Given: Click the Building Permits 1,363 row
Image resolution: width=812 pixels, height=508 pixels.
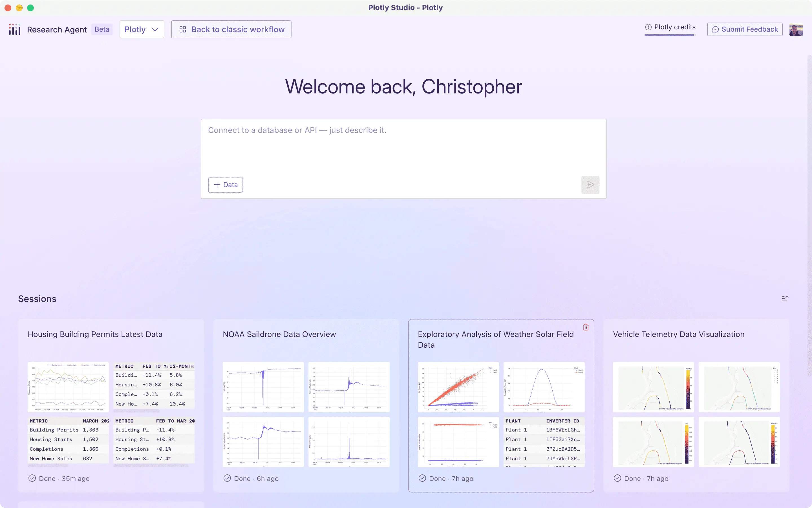Looking at the screenshot, I should coord(68,430).
